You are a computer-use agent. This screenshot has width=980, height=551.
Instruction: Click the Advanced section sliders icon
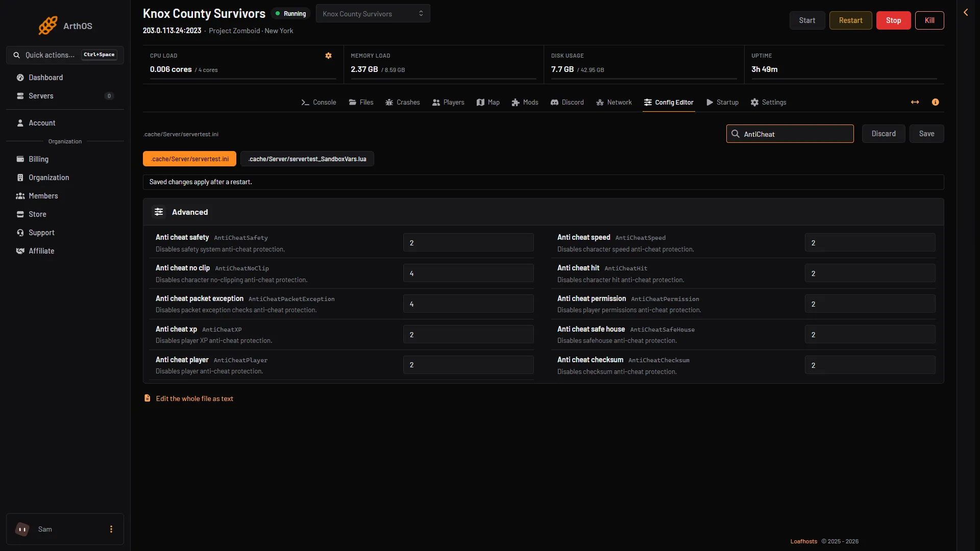coord(159,212)
